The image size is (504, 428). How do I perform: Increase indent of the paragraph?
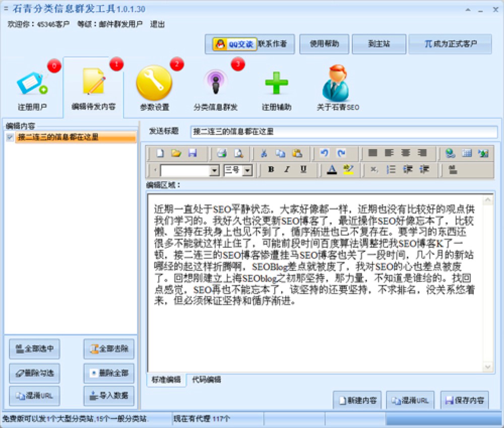(x=424, y=169)
